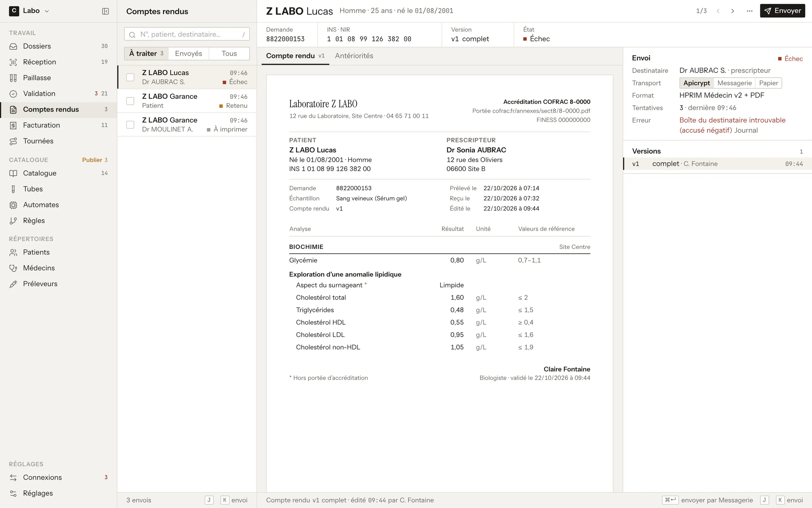The height and width of the screenshot is (508, 812).
Task: Select version v1 complet C. Fontaine
Action: (x=717, y=164)
